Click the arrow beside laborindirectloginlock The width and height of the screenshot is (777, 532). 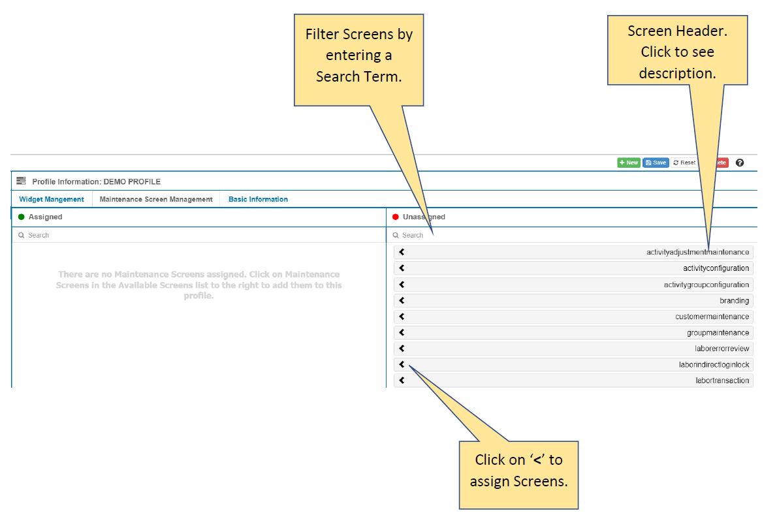402,364
